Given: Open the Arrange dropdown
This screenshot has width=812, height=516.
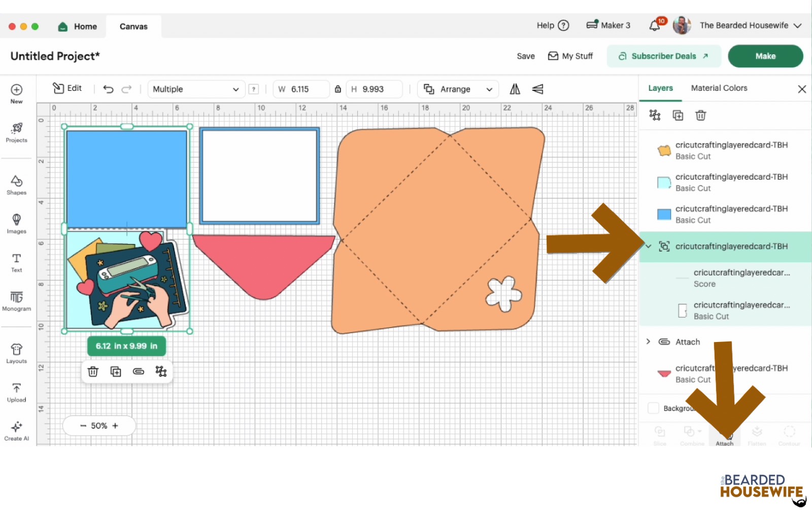Looking at the screenshot, I should 458,89.
